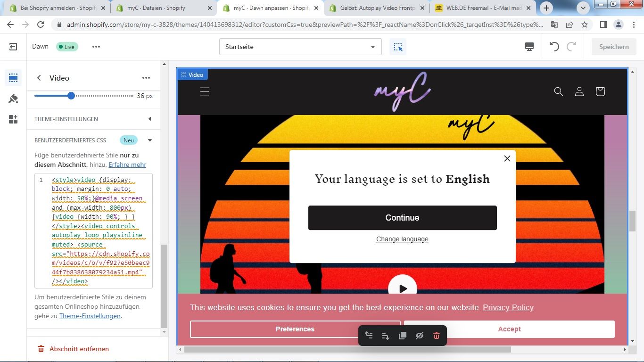Toggle the section inspector tool
The width and height of the screenshot is (644, 362).
pyautogui.click(x=398, y=47)
